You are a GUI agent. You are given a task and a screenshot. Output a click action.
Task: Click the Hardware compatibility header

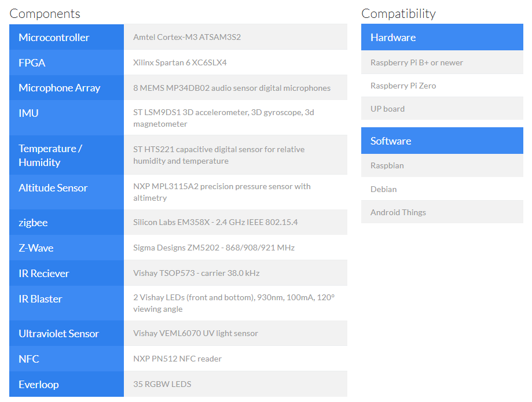pos(393,38)
